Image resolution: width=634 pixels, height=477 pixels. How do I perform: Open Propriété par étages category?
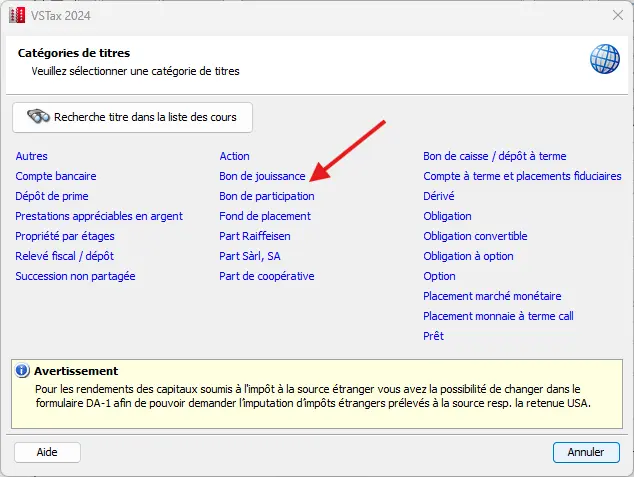65,236
